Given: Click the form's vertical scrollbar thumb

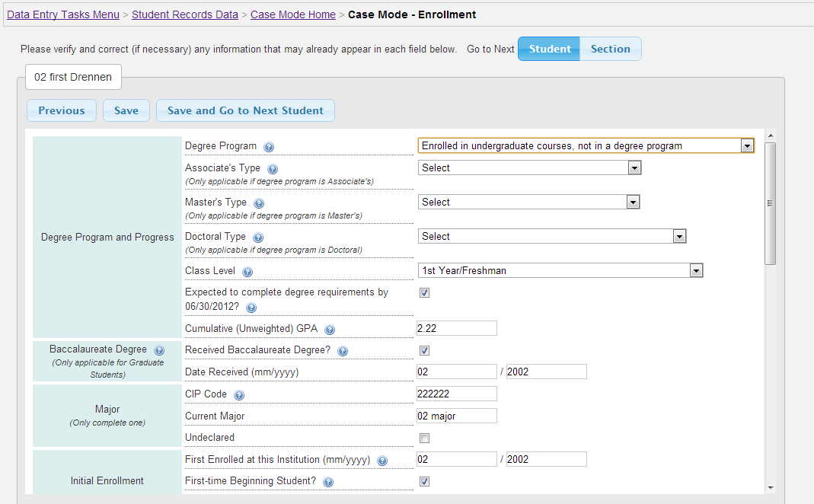Looking at the screenshot, I should [770, 203].
